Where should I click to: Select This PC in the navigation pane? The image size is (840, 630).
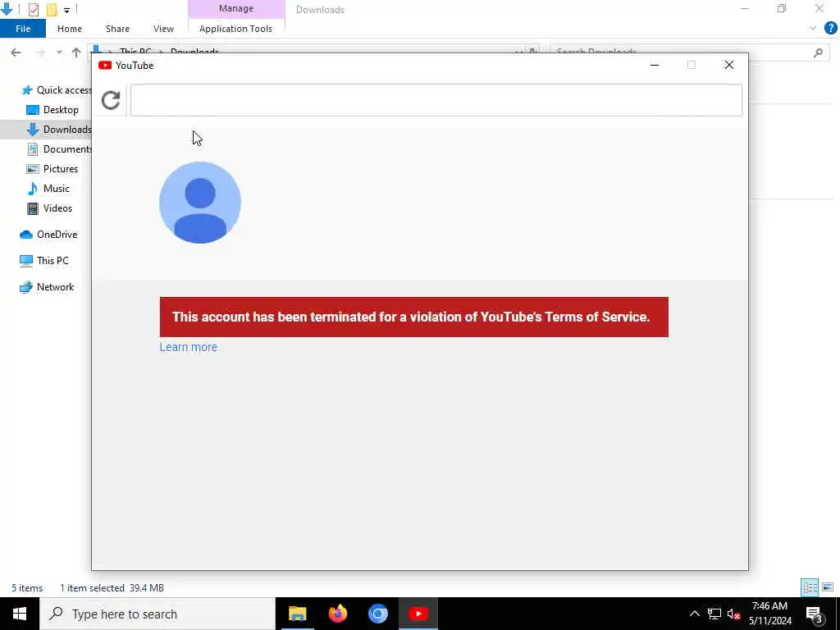pos(44,261)
